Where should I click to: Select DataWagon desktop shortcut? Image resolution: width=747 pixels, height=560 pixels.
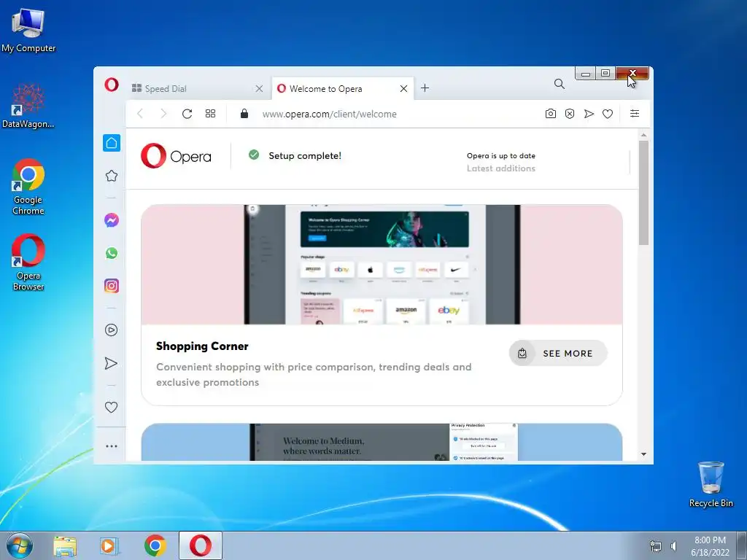click(x=28, y=106)
